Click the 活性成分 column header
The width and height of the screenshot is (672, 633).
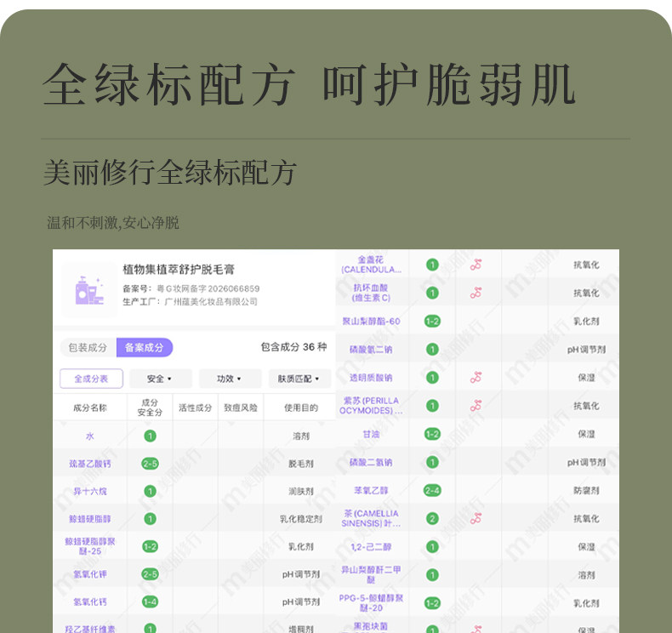click(x=196, y=408)
